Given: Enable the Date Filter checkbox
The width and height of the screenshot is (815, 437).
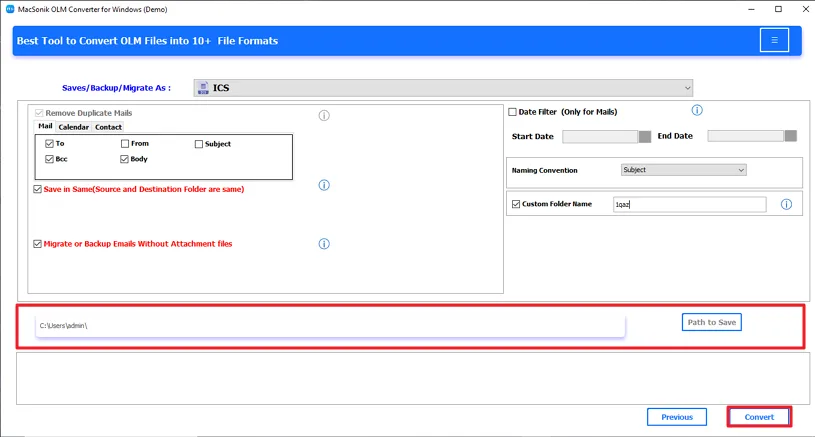Looking at the screenshot, I should coord(513,112).
